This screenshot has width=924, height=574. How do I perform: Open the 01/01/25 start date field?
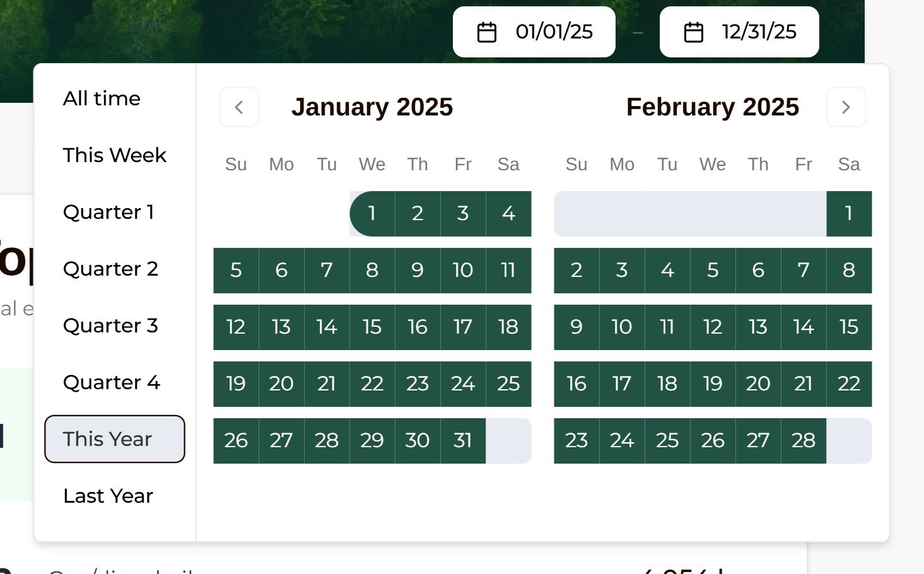554,32
